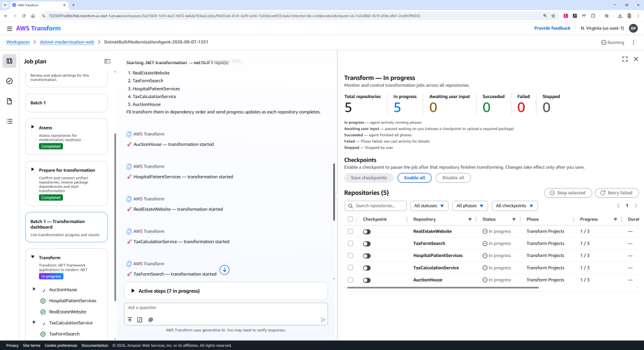Go to next repositories page arrow
The height and width of the screenshot is (350, 644).
coord(636,205)
